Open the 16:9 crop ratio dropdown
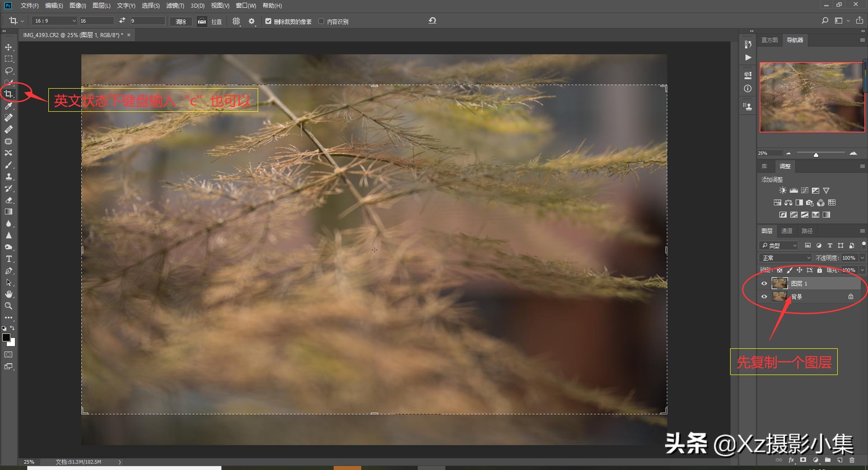 [x=54, y=21]
